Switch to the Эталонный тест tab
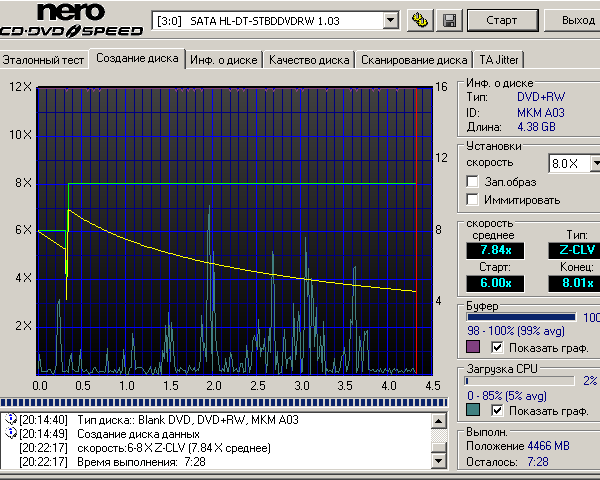The width and height of the screenshot is (600, 480). (43, 60)
